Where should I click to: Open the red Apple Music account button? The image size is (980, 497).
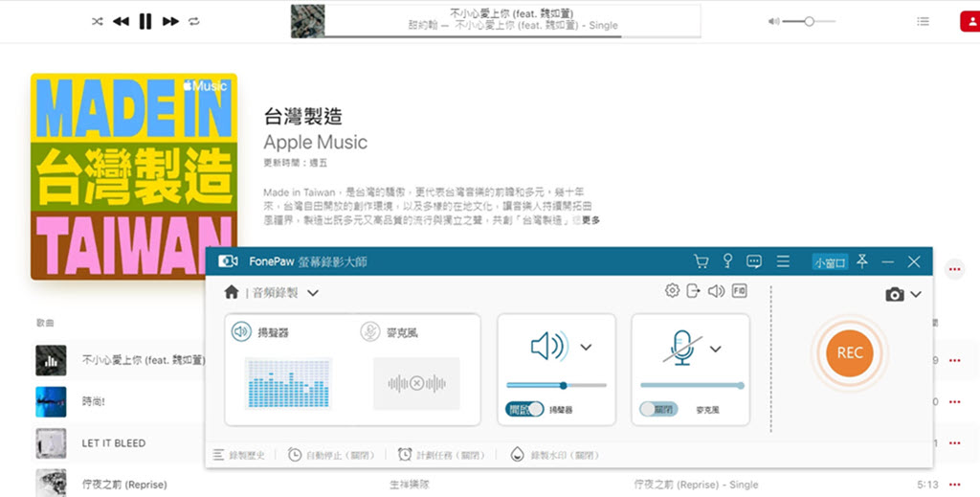click(970, 21)
